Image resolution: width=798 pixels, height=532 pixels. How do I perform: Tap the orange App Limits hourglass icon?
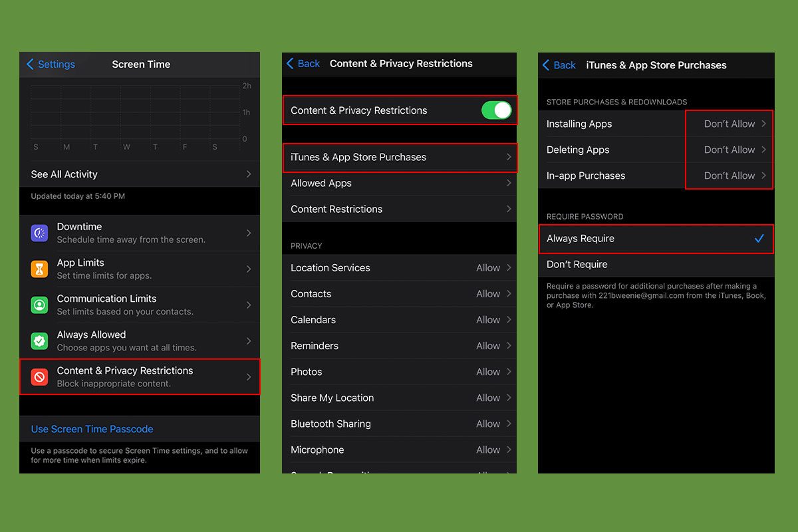(x=39, y=269)
